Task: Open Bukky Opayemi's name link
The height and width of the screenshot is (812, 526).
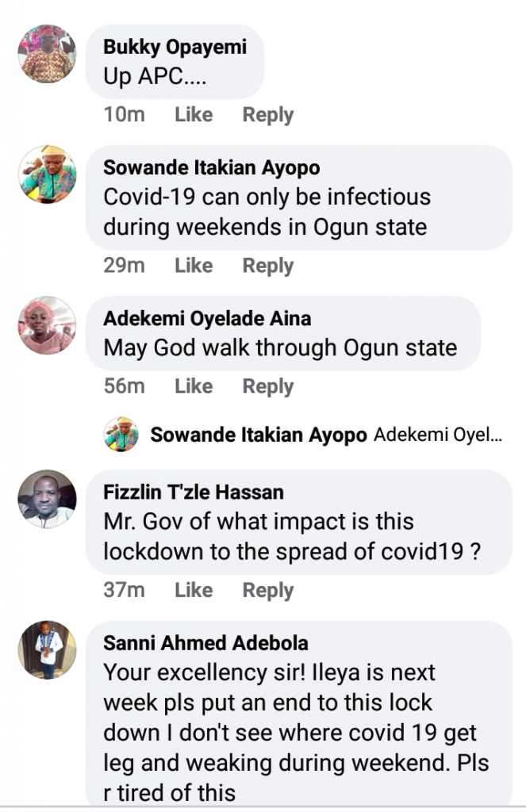Action: [175, 47]
